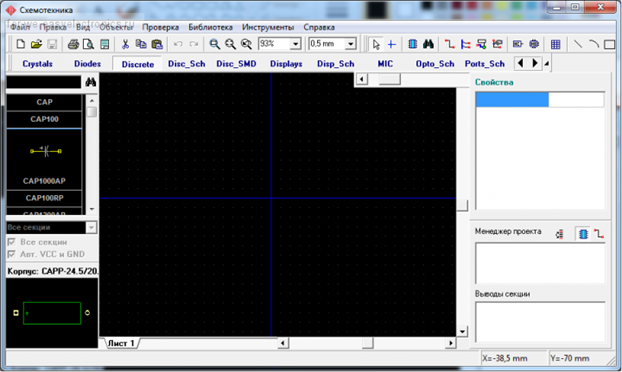Open the Библиотека menu
This screenshot has height=372, width=622.
coord(210,27)
